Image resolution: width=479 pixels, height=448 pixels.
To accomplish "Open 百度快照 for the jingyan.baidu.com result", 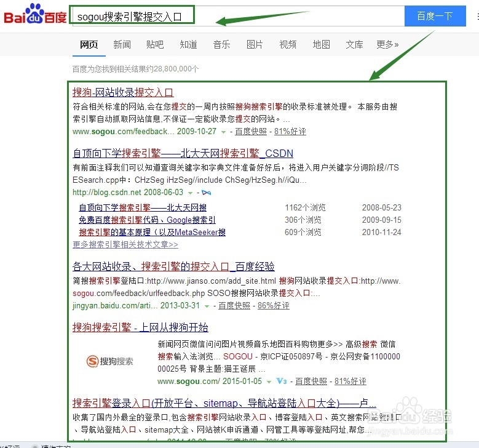I will 234,305.
